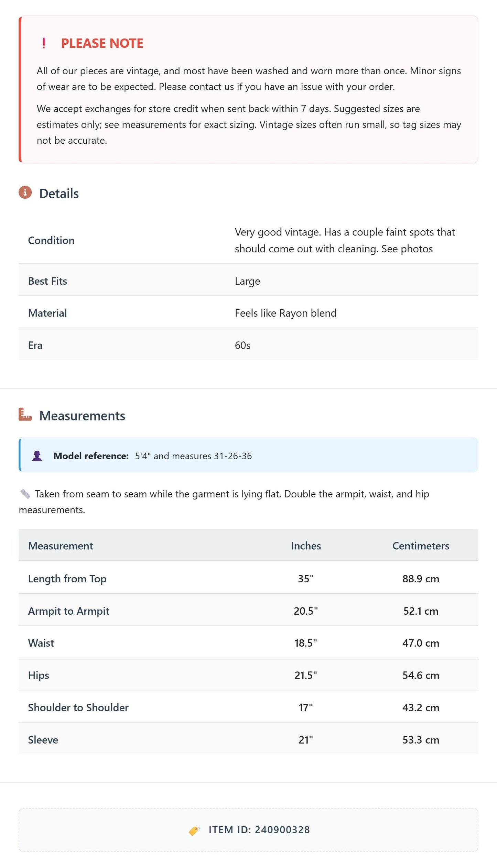This screenshot has height=868, width=497.
Task: Click the small ruler emoji before 'Taken from seam'
Action: pos(25,494)
